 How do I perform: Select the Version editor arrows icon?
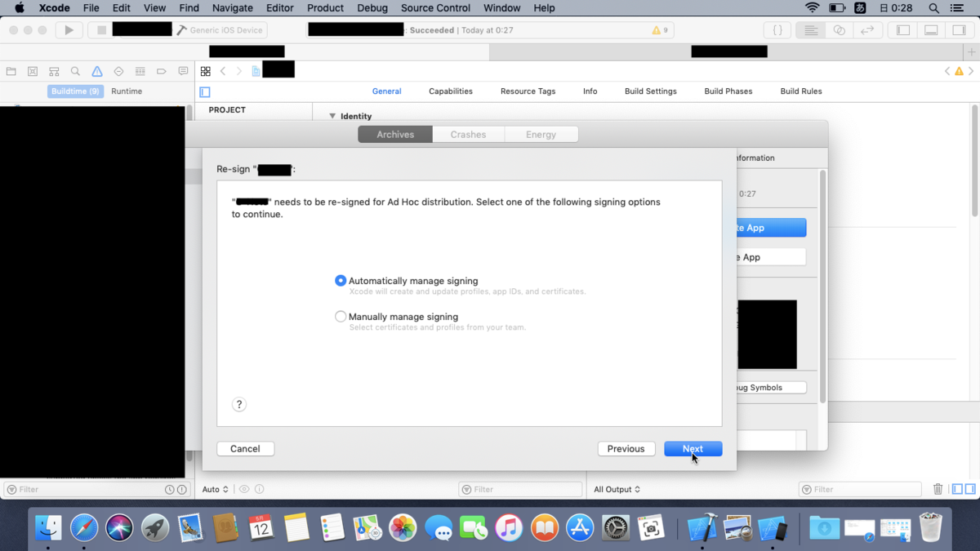pyautogui.click(x=866, y=30)
